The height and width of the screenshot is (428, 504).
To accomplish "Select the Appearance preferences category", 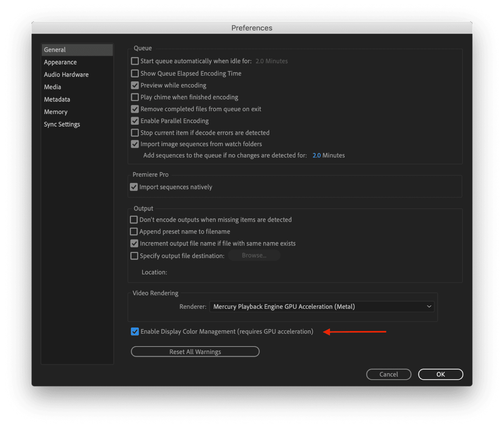I will pyautogui.click(x=60, y=62).
